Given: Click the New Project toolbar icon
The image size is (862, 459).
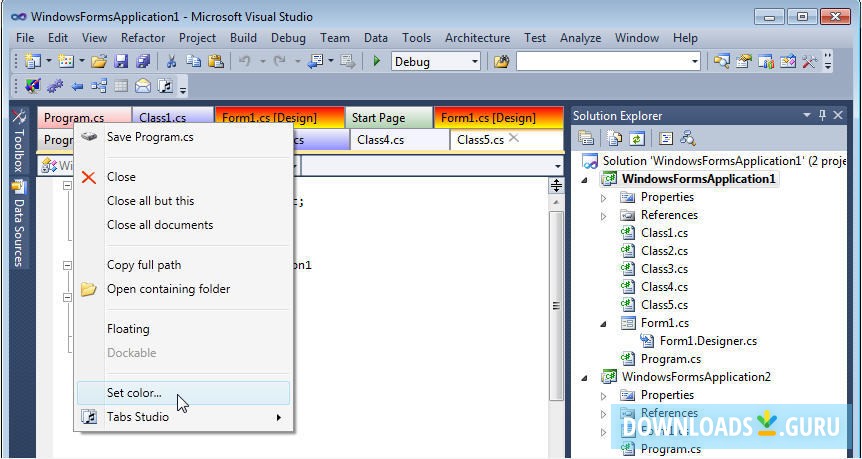Looking at the screenshot, I should point(33,61).
